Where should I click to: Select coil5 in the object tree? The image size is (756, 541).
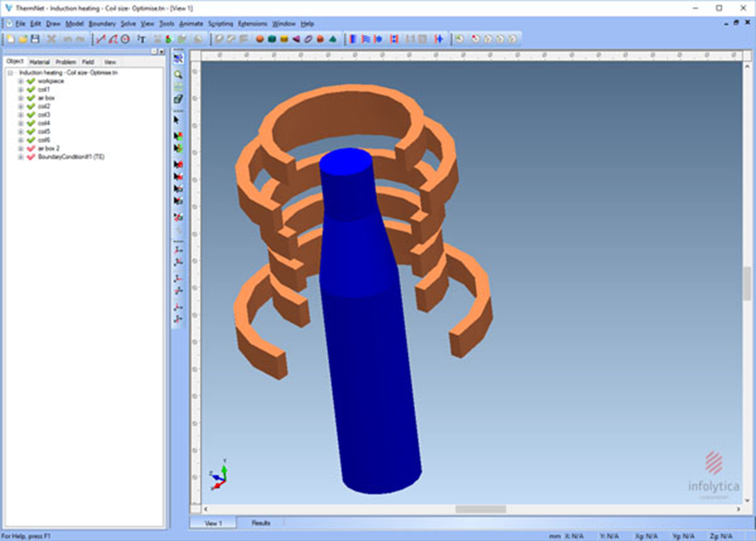(44, 131)
